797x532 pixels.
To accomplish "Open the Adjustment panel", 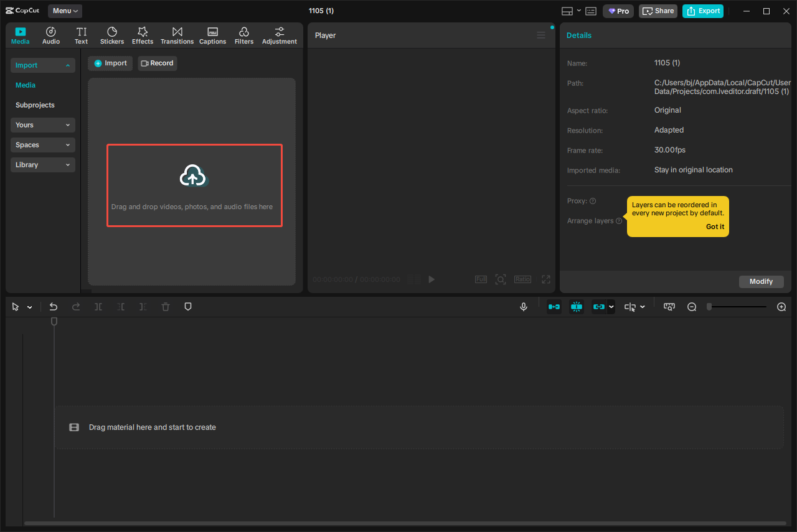I will [279, 35].
